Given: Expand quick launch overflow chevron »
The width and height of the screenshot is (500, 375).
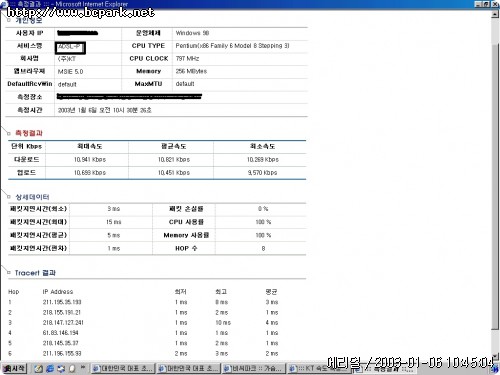Looking at the screenshot, I should tap(83, 368).
